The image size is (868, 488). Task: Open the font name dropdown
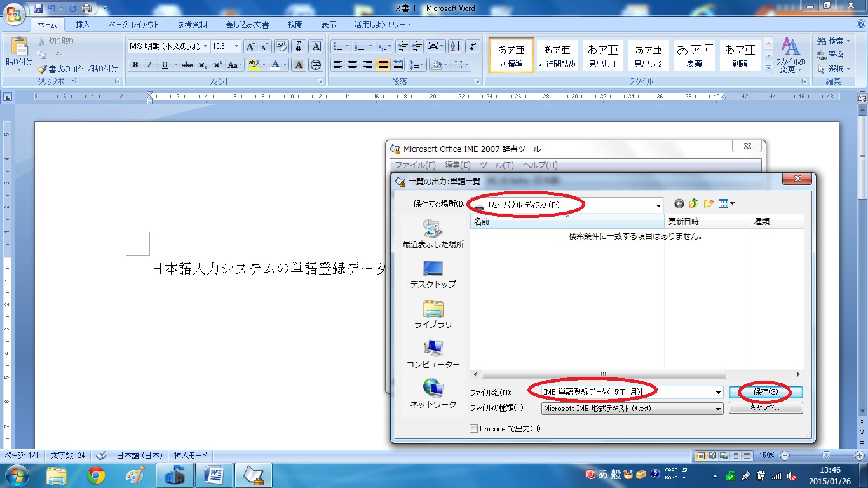[205, 46]
